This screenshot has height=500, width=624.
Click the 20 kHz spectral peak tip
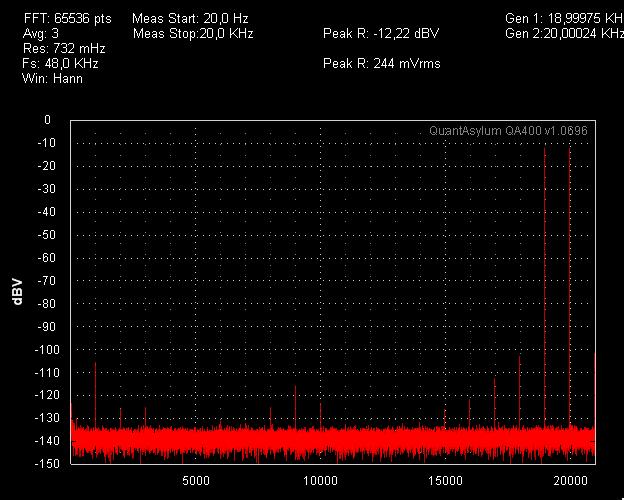570,149
